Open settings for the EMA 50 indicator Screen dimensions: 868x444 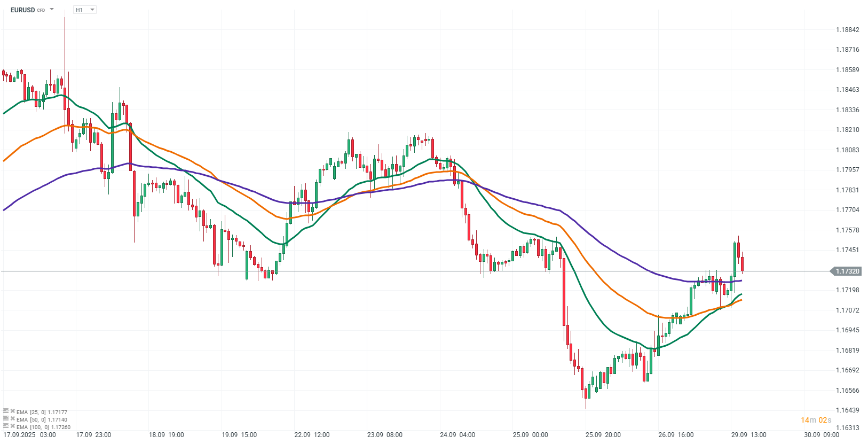tap(6, 419)
